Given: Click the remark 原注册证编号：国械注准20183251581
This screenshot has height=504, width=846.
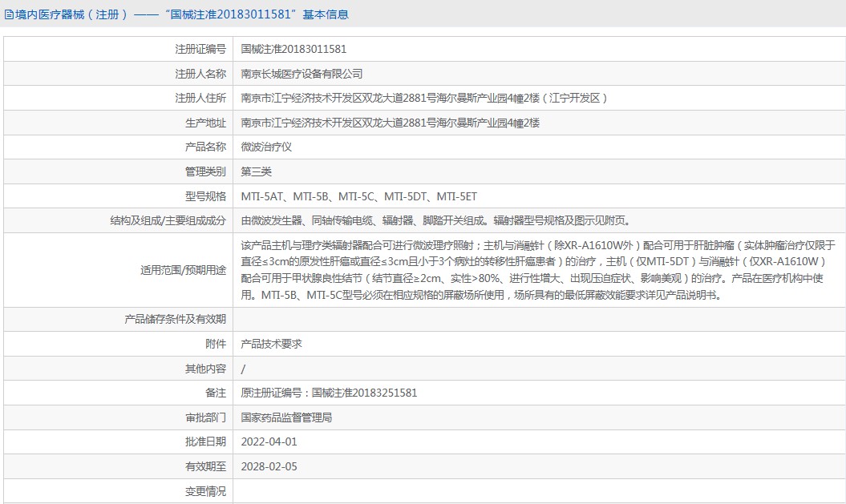Looking at the screenshot, I should coord(329,393).
